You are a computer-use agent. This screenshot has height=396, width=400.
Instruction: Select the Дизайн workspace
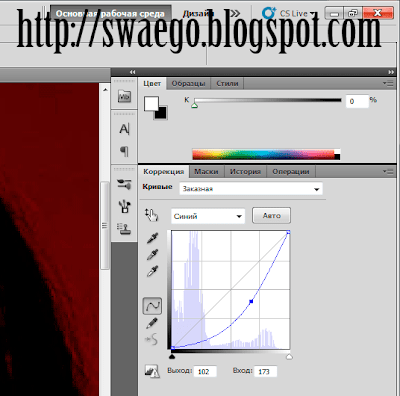point(198,14)
